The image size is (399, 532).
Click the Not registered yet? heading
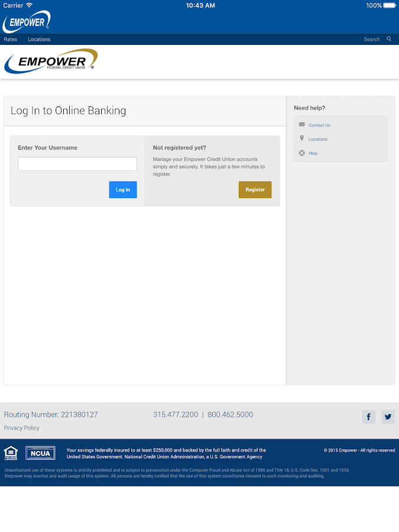click(180, 148)
